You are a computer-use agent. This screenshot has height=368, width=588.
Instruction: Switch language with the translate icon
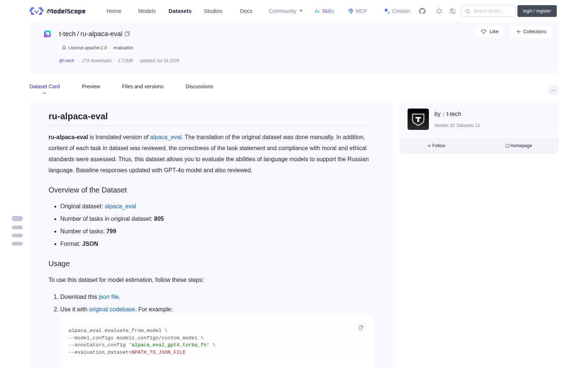click(x=453, y=11)
